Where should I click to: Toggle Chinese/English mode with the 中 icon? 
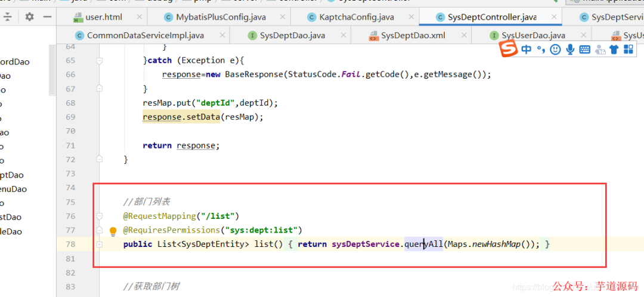526,49
